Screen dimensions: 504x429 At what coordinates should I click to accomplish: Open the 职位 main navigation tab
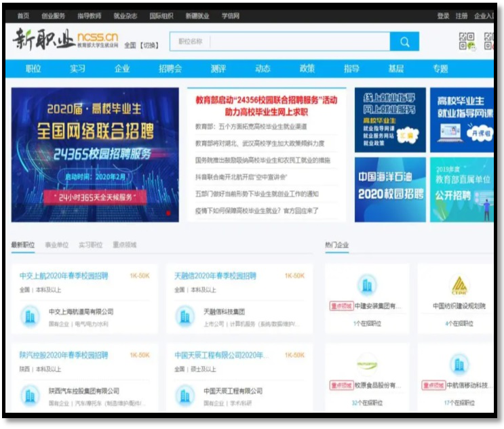click(33, 68)
